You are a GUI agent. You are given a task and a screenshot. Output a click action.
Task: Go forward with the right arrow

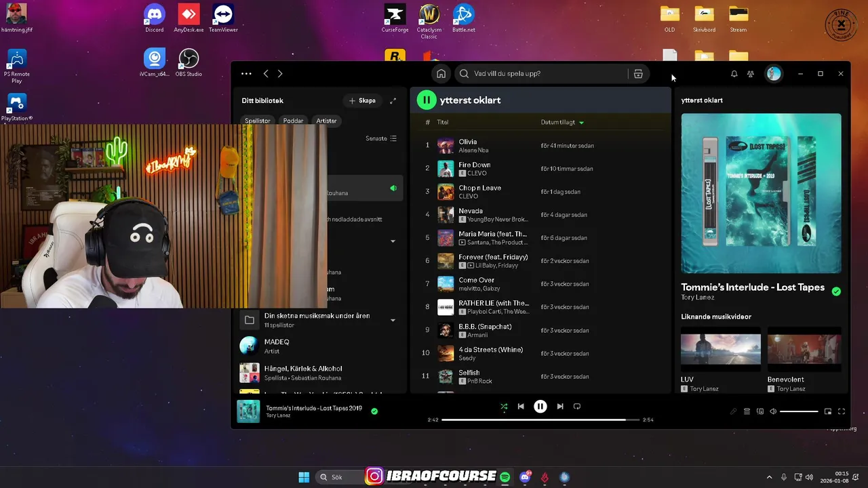pyautogui.click(x=280, y=74)
